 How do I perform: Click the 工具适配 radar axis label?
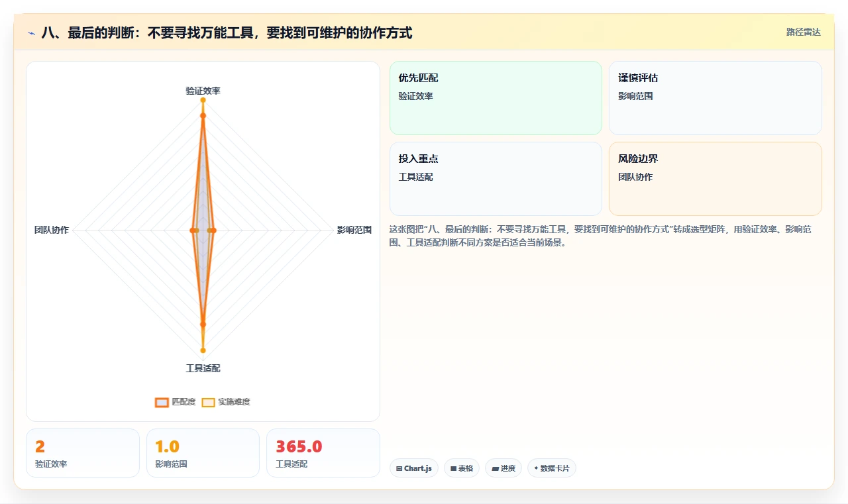[x=203, y=368]
